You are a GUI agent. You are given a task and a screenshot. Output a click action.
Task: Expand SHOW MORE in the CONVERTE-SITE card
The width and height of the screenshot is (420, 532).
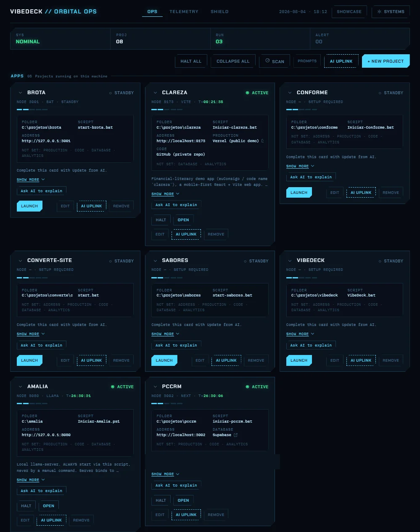[31, 334]
